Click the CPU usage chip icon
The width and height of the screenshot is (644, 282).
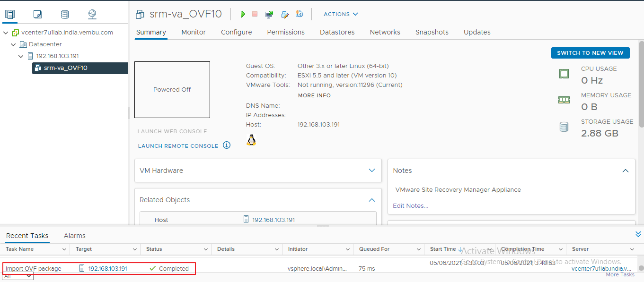pyautogui.click(x=564, y=74)
